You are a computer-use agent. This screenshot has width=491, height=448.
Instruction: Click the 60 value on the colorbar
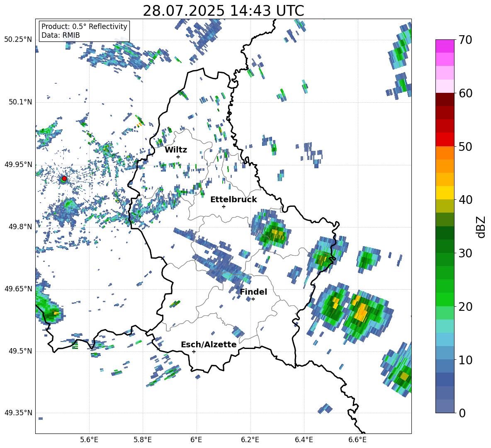tap(465, 93)
